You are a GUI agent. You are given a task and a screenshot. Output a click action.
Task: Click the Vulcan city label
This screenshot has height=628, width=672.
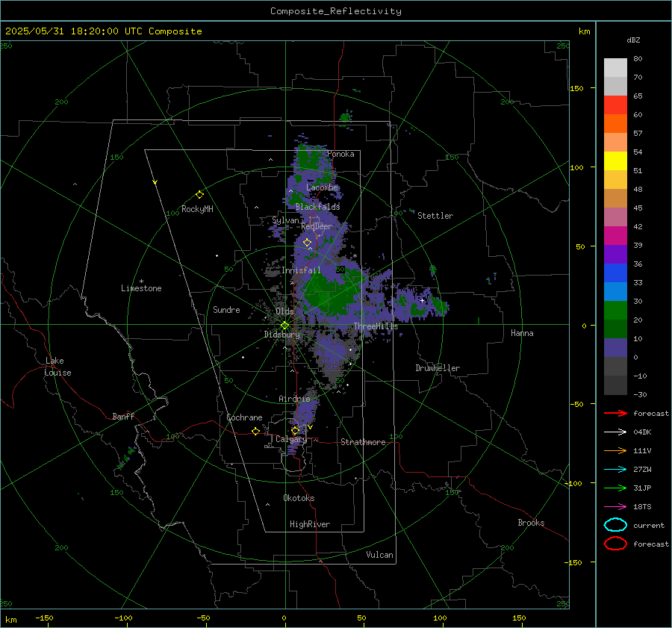[x=379, y=555]
